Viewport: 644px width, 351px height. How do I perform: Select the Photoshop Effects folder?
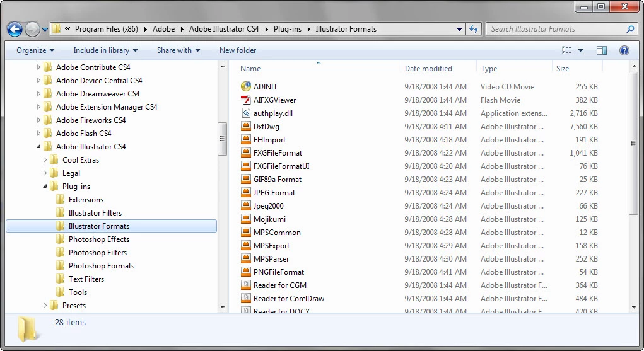coord(98,239)
